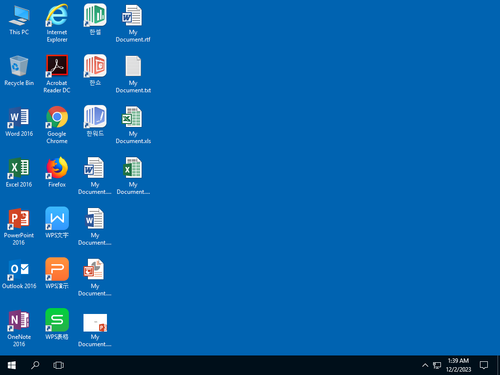500x375 pixels.
Task: Select the blue 한워드 shortcut icon
Action: pos(95,121)
